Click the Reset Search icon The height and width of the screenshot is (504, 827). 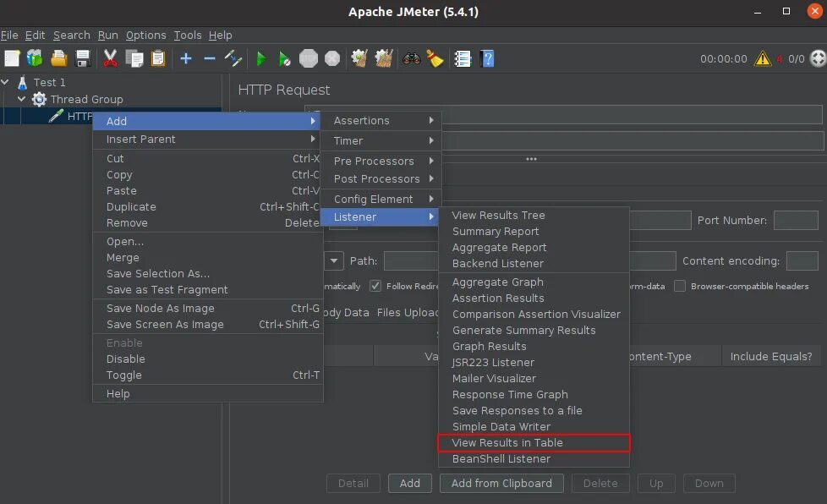[435, 58]
